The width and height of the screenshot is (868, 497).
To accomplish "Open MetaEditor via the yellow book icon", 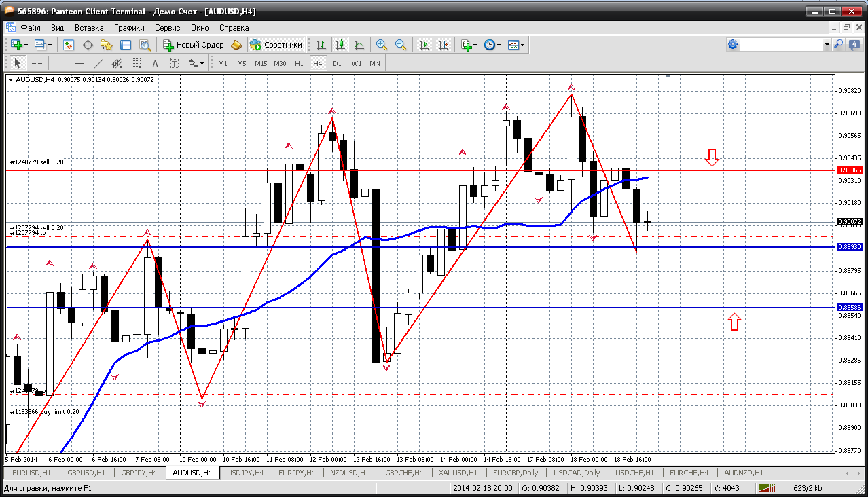I will (x=236, y=45).
